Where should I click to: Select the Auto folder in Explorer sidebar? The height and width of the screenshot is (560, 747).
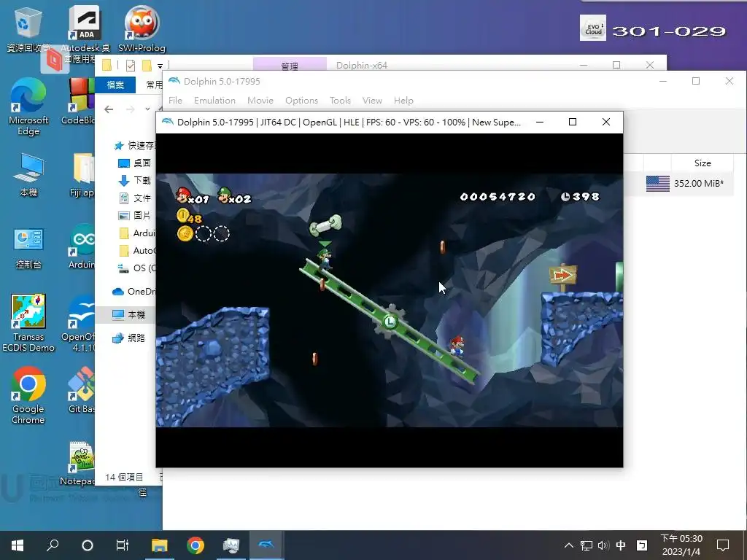point(136,251)
